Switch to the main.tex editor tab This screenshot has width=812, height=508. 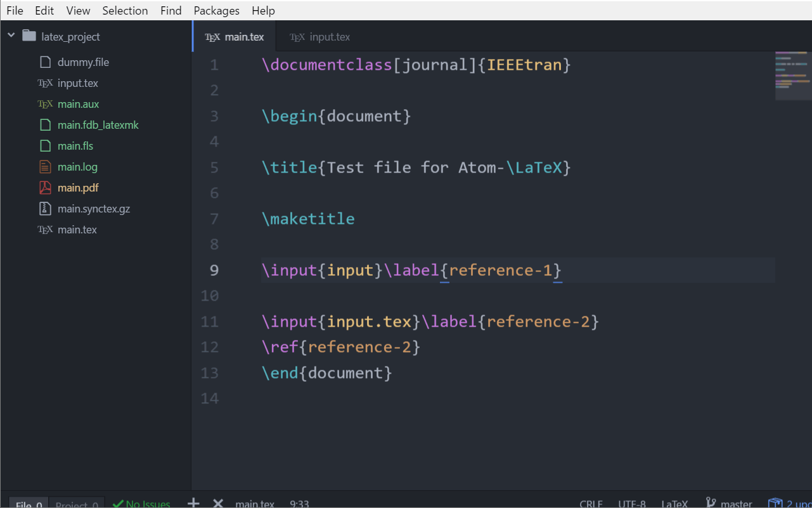235,37
